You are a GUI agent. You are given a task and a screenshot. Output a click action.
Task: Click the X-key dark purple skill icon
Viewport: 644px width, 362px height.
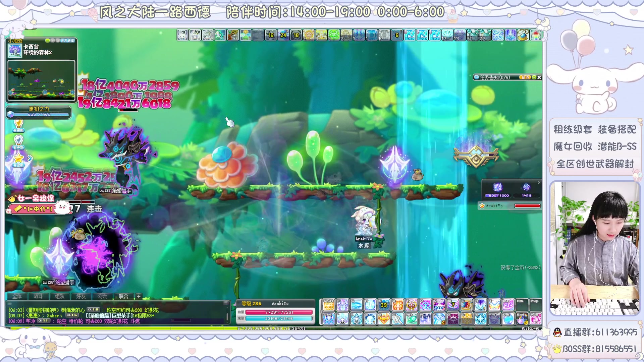tap(453, 319)
